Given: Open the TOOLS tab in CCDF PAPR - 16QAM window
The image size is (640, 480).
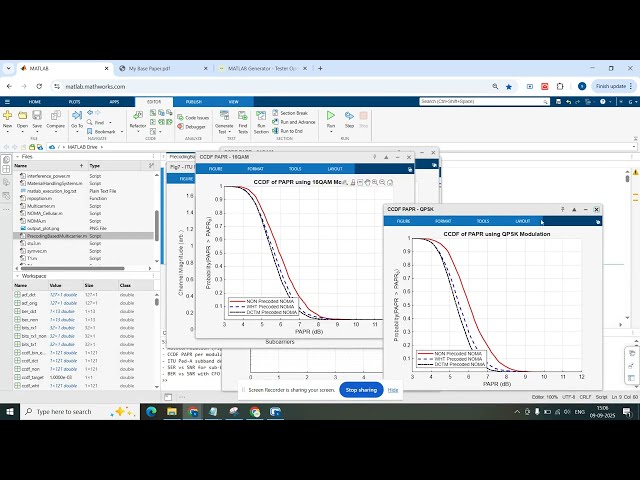Looking at the screenshot, I should point(295,169).
